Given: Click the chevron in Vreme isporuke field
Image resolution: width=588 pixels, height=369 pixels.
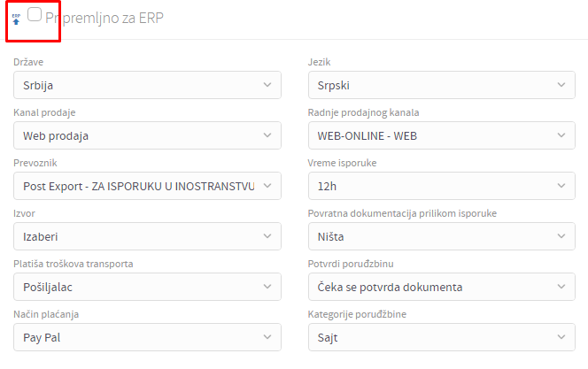Looking at the screenshot, I should click(x=561, y=186).
